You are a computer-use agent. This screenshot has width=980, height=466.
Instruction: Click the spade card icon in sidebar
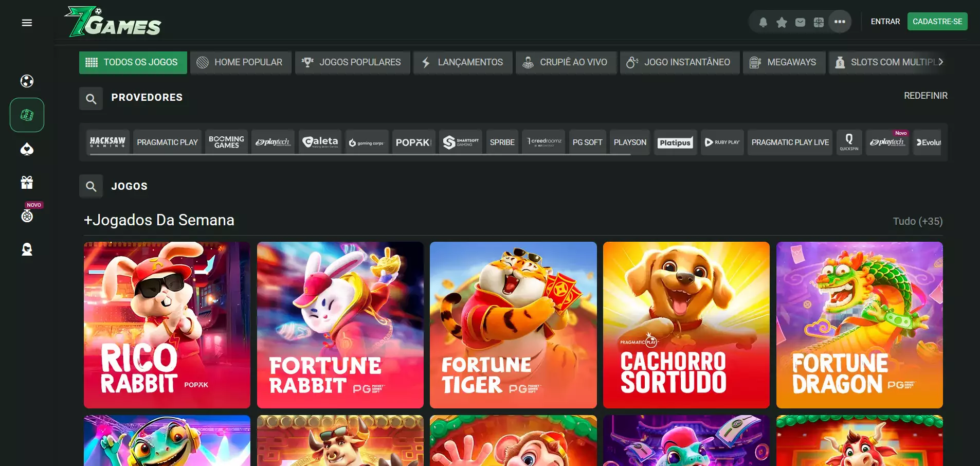(27, 149)
